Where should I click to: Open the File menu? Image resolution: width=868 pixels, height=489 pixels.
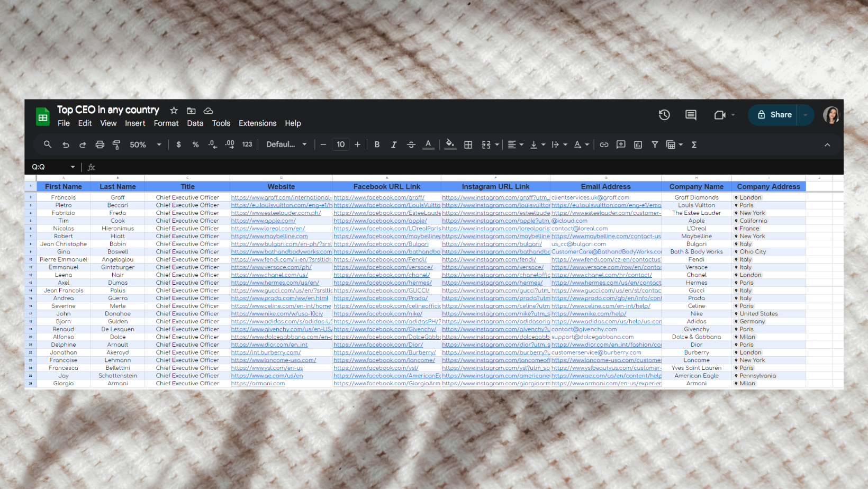64,123
